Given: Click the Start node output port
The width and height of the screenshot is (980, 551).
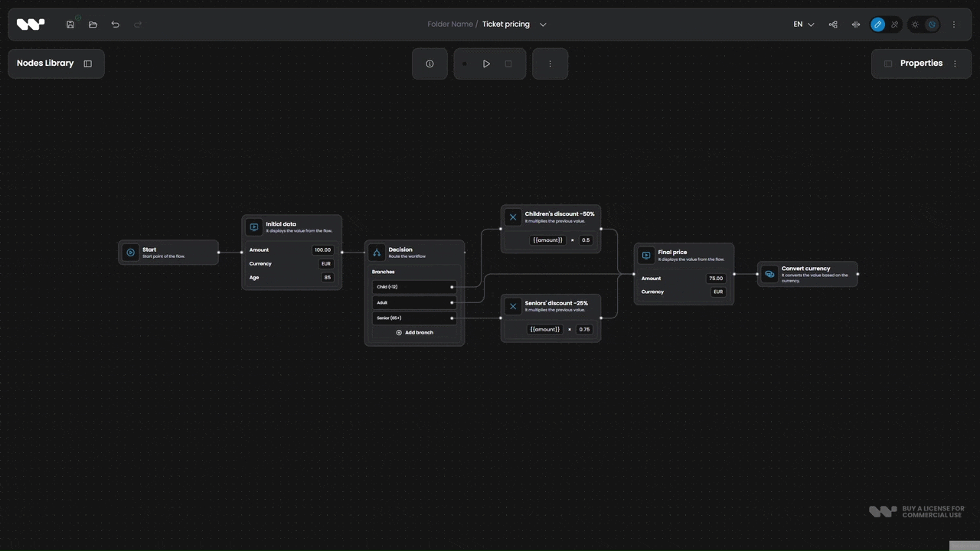Looking at the screenshot, I should (218, 253).
